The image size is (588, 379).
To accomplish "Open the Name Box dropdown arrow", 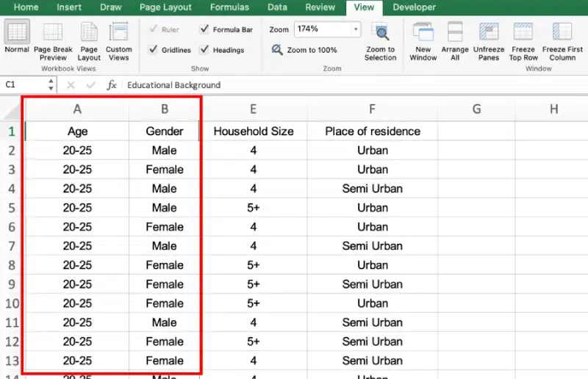I will coord(44,85).
